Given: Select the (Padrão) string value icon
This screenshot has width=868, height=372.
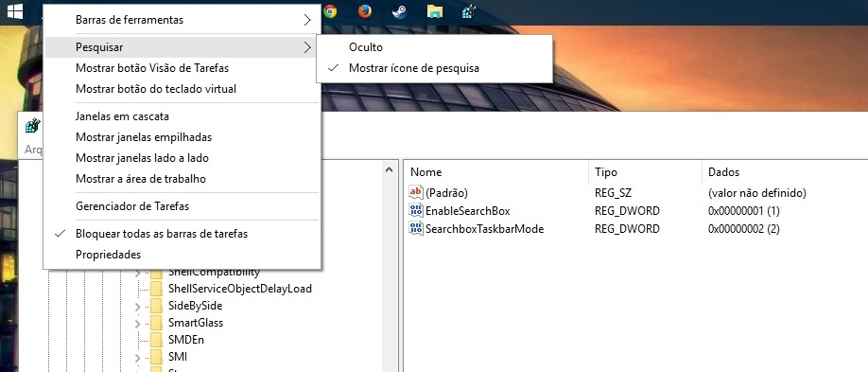Looking at the screenshot, I should click(416, 192).
